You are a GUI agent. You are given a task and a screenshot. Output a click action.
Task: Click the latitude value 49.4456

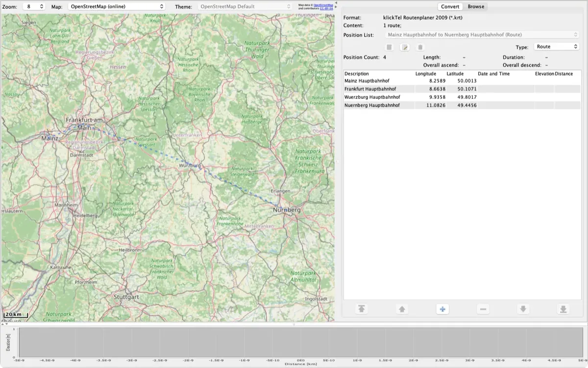pyautogui.click(x=467, y=105)
